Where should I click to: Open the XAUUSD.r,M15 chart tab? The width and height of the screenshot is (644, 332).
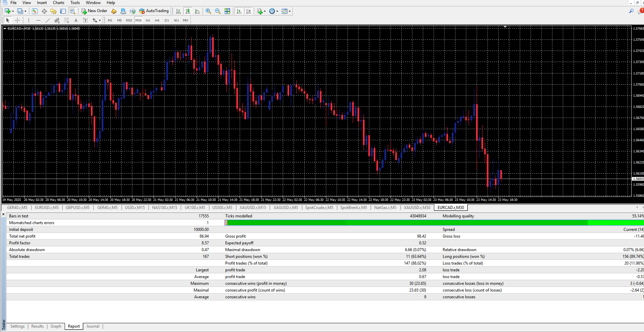point(252,208)
